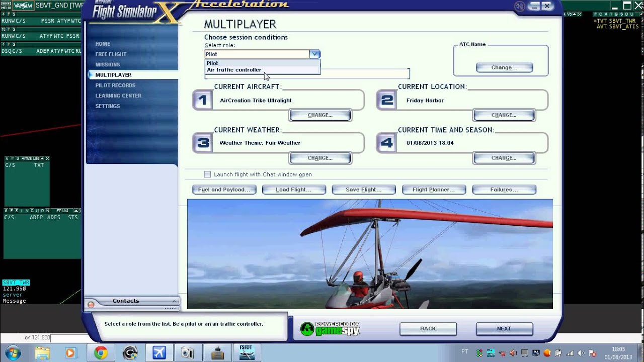
Task: Open the airplane icon application in taskbar
Action: (159, 353)
